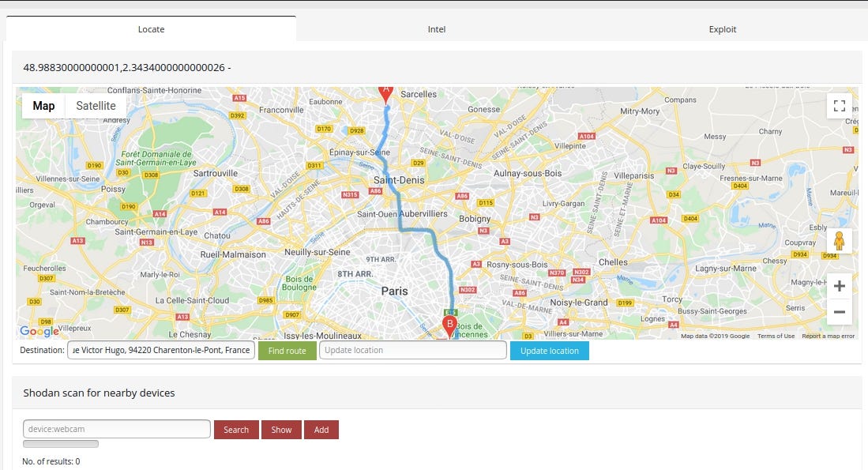Click the Google logo on map
The image size is (868, 470).
(x=39, y=331)
